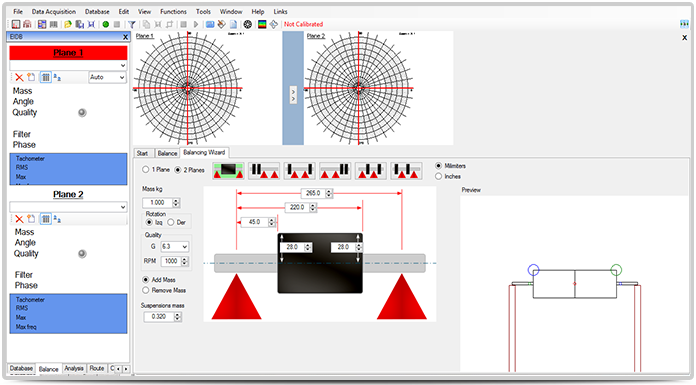Select the Add Mass option
Screen dimensions: 696x385
point(146,280)
